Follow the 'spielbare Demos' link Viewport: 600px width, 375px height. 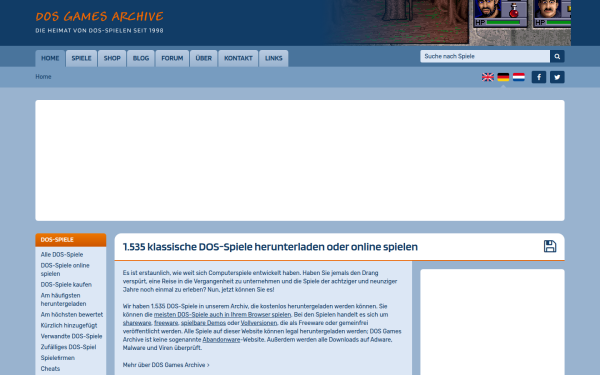203,323
